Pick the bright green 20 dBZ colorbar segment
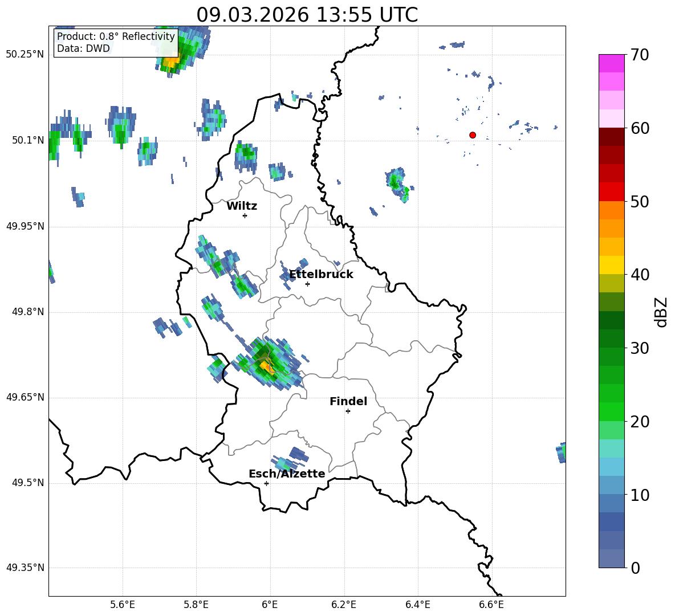This screenshot has width=675, height=616. 612,412
